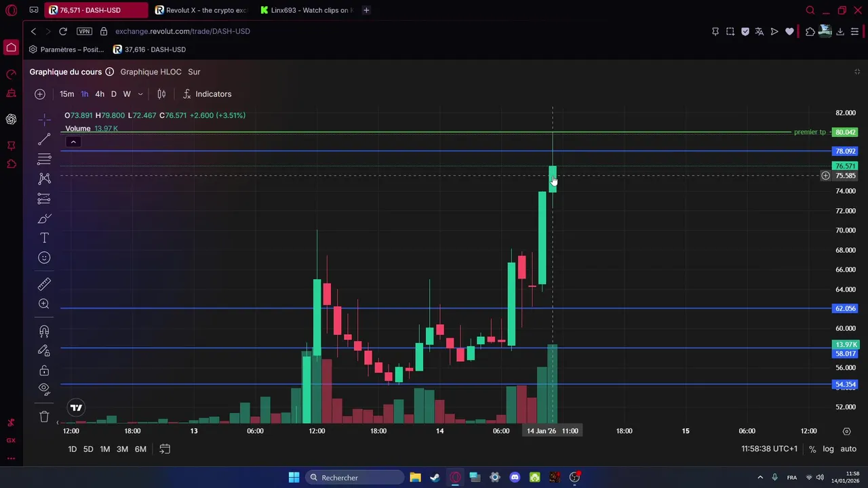The image size is (868, 488).
Task: Toggle stay in drawing mode pencil-lock
Action: (x=44, y=350)
